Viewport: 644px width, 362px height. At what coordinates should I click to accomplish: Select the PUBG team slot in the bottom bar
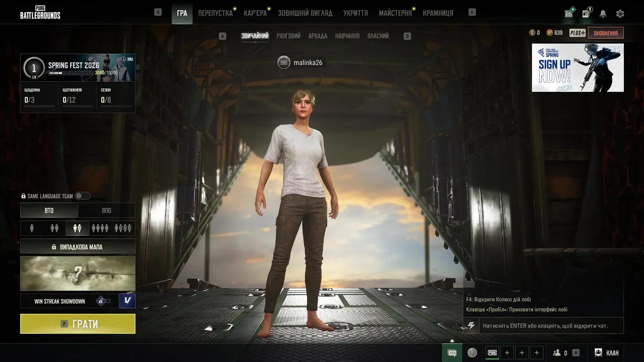tap(493, 353)
